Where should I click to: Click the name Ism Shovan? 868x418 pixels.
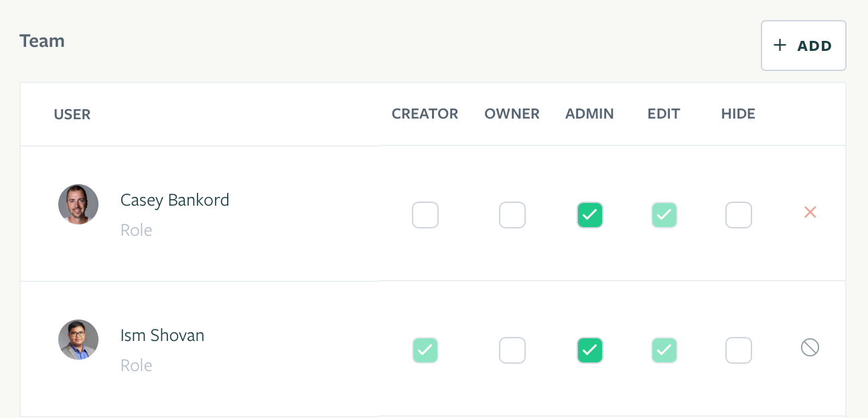click(162, 335)
